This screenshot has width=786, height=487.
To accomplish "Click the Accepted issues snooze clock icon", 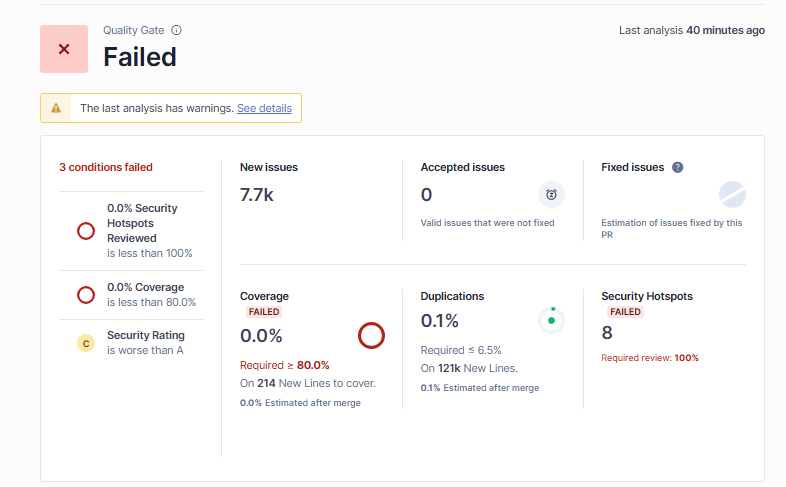I will (x=551, y=194).
